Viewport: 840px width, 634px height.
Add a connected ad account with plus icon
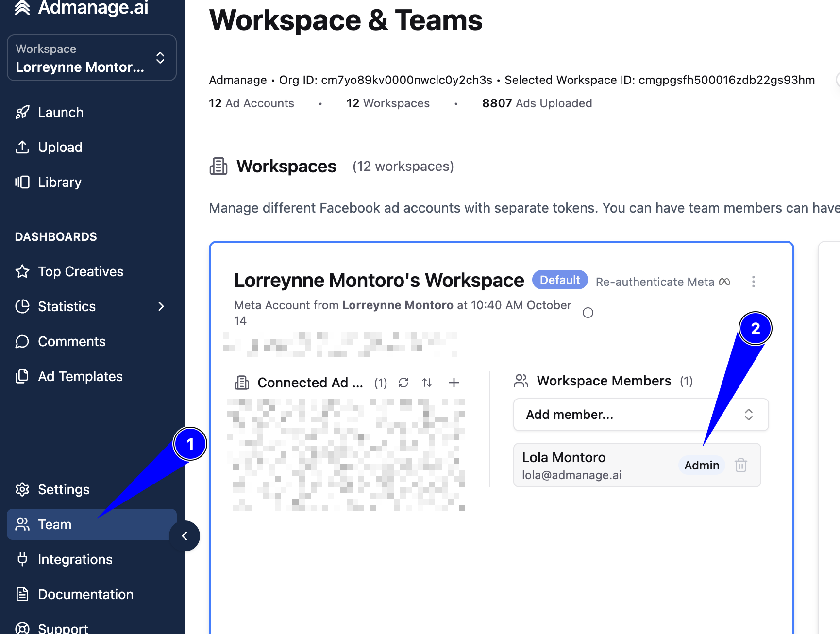pos(454,383)
